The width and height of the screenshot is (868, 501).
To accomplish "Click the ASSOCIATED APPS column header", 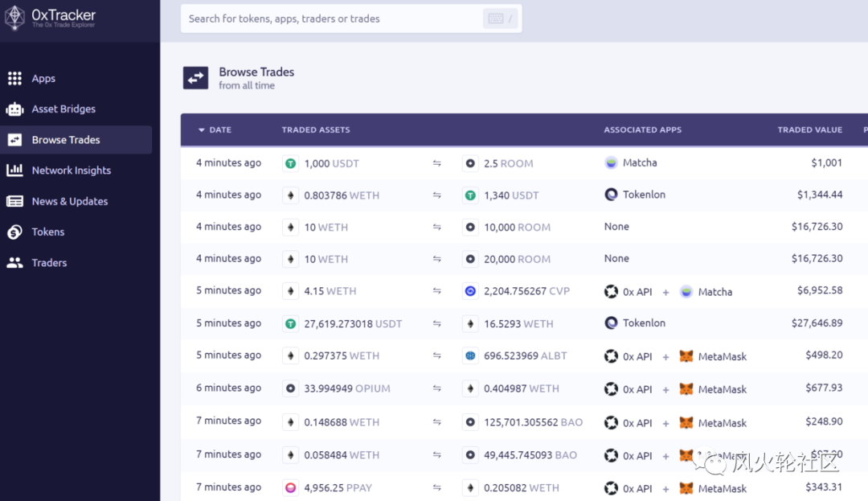I will coord(642,129).
